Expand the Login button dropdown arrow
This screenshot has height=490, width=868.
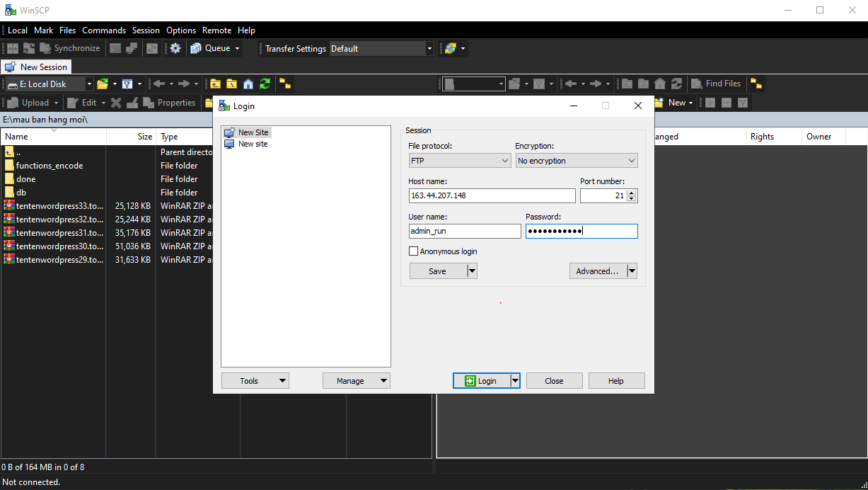[x=515, y=381]
